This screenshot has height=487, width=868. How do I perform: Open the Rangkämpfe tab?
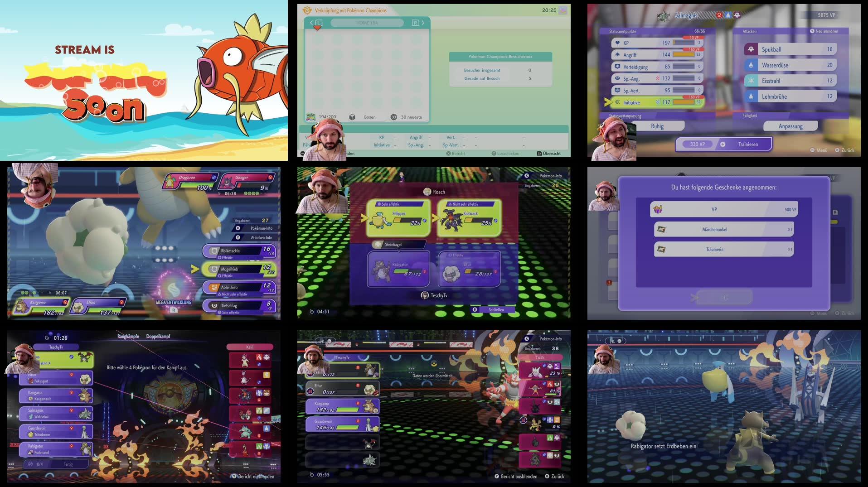[128, 336]
